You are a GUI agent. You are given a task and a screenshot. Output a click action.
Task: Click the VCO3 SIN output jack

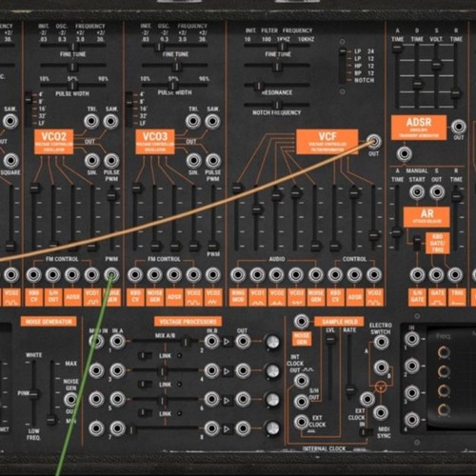click(193, 161)
